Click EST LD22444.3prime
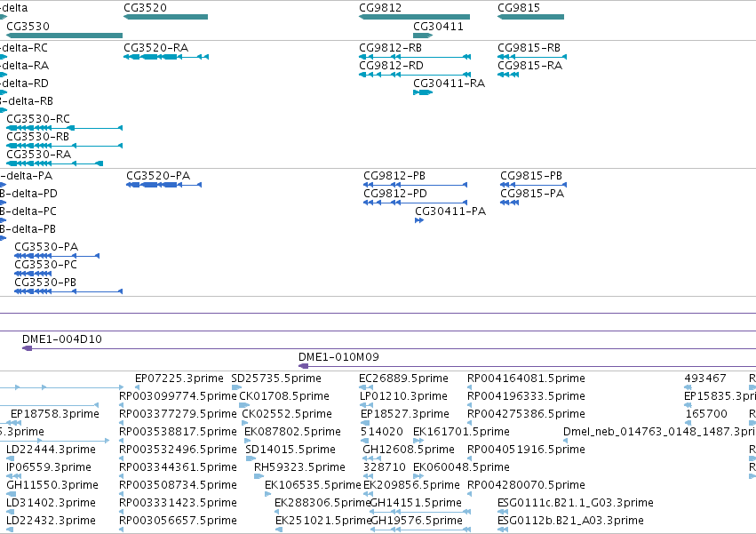 coord(52,450)
